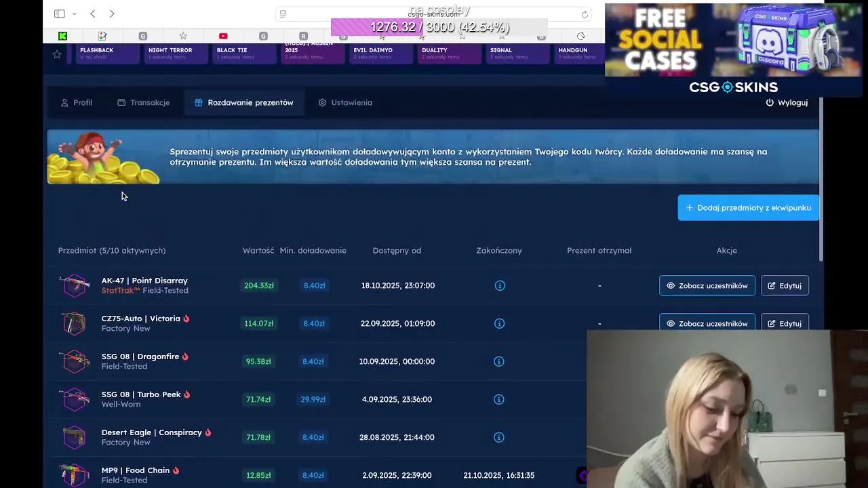
Task: Click the Desert Eagle Conspiracy thumbnail
Action: pos(74,437)
